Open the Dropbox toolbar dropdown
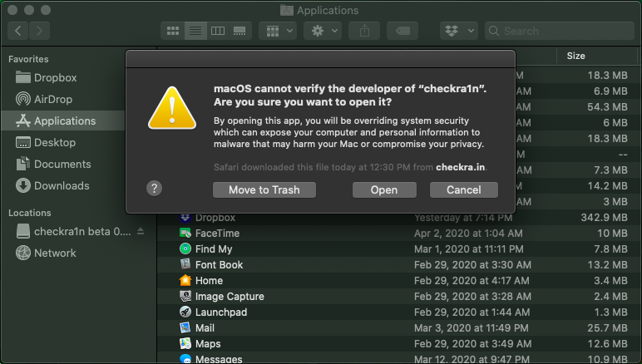The width and height of the screenshot is (642, 364). (x=458, y=31)
